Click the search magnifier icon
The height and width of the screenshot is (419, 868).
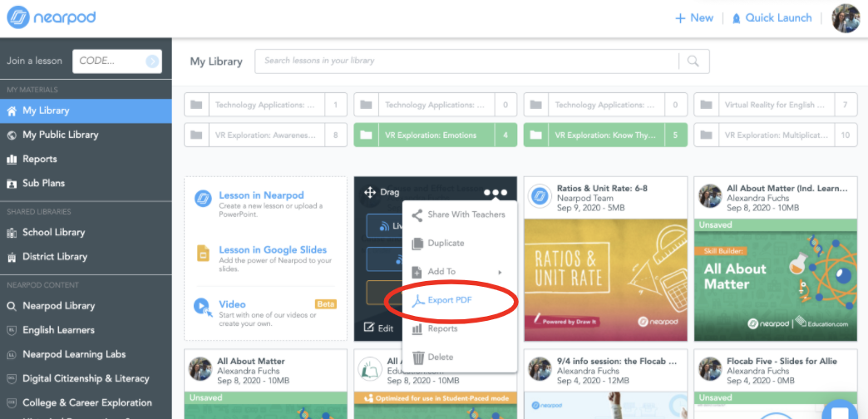point(693,61)
